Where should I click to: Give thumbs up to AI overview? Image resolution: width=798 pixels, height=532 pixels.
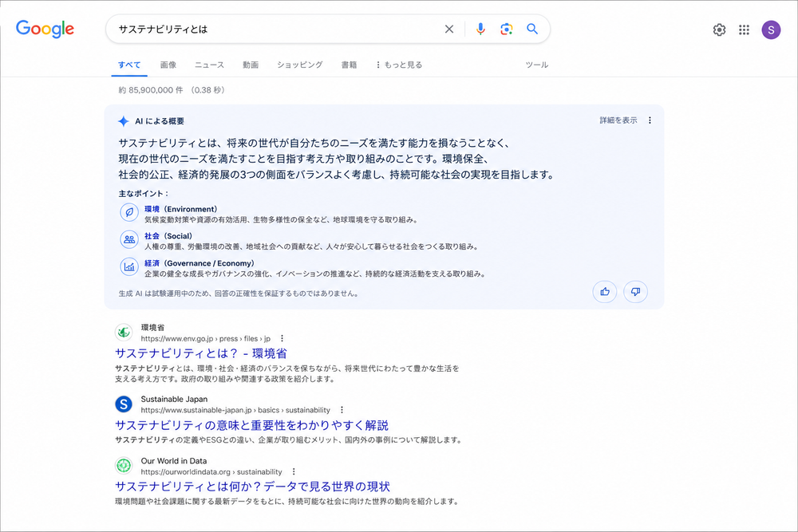(x=605, y=292)
